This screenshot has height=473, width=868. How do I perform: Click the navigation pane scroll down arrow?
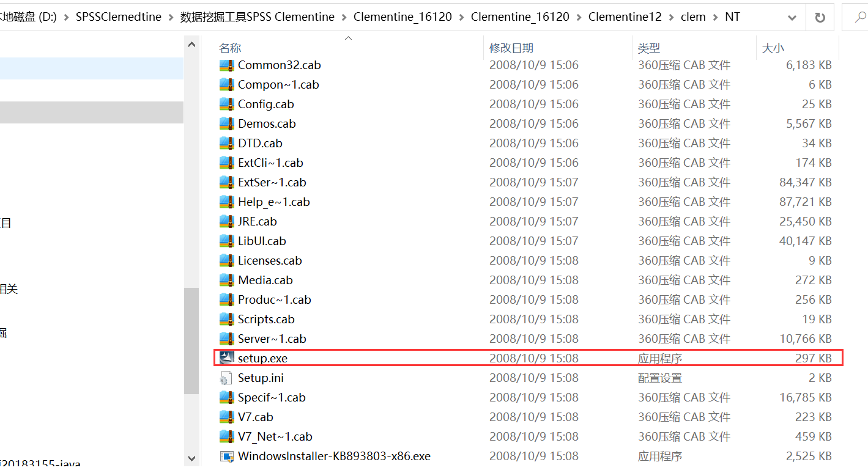(x=191, y=458)
